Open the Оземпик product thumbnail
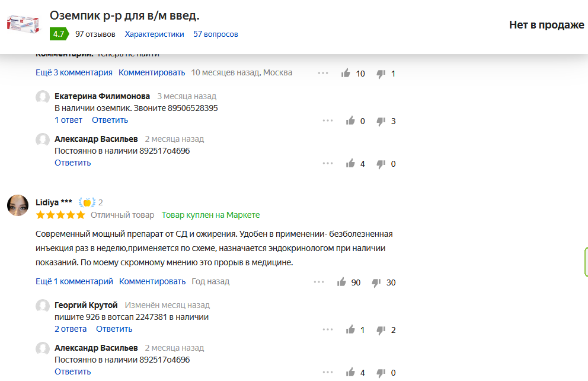 [x=23, y=24]
